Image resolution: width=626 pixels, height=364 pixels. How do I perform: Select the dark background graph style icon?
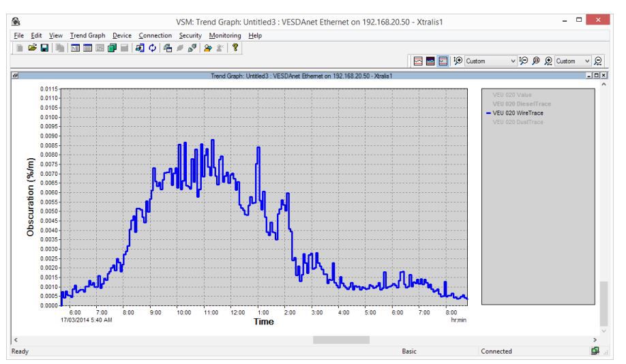[430, 61]
